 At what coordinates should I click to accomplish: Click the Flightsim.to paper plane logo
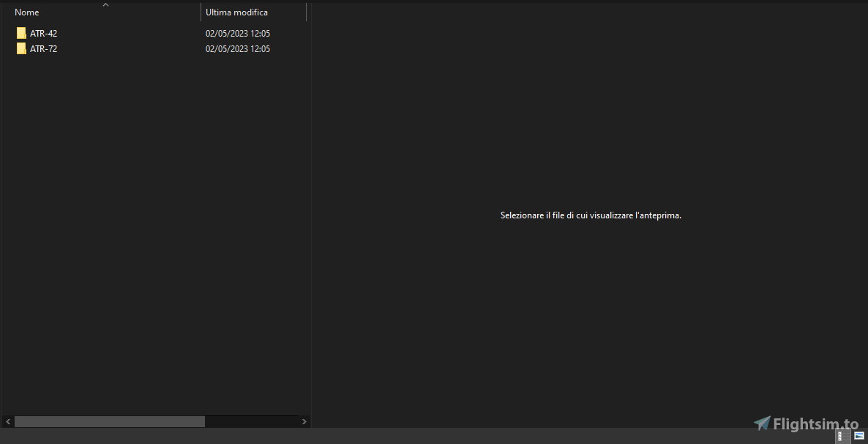pyautogui.click(x=762, y=423)
